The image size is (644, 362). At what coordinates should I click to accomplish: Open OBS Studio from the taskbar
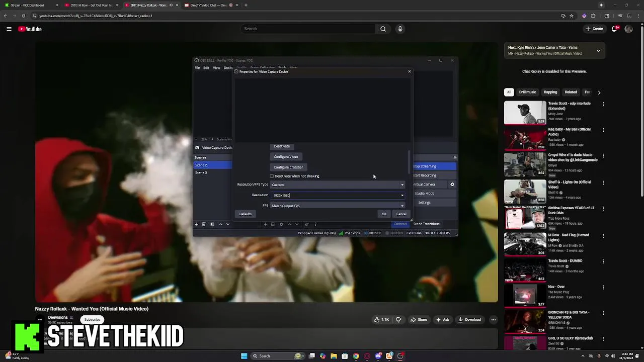tap(400, 356)
